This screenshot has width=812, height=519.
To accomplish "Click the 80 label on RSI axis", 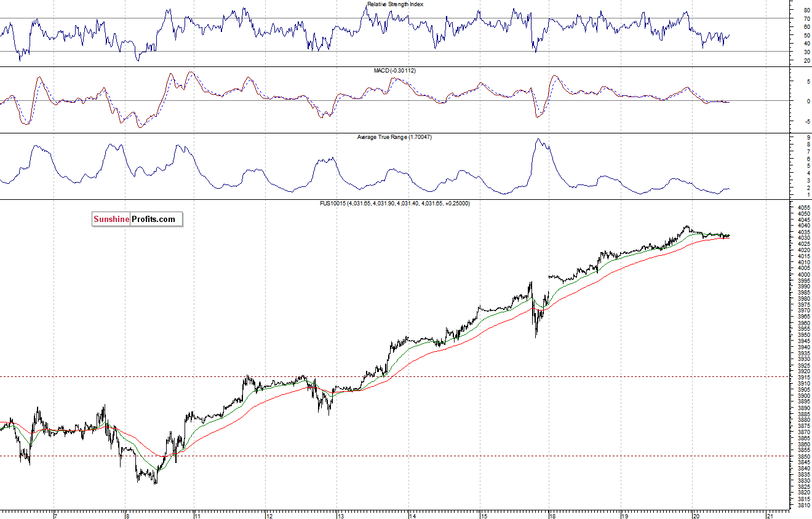I will click(x=807, y=10).
